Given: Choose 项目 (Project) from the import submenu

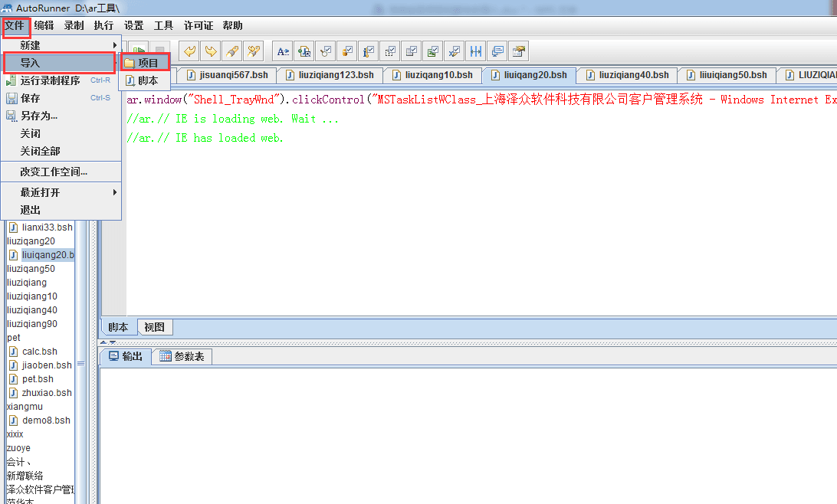Looking at the screenshot, I should pos(147,63).
